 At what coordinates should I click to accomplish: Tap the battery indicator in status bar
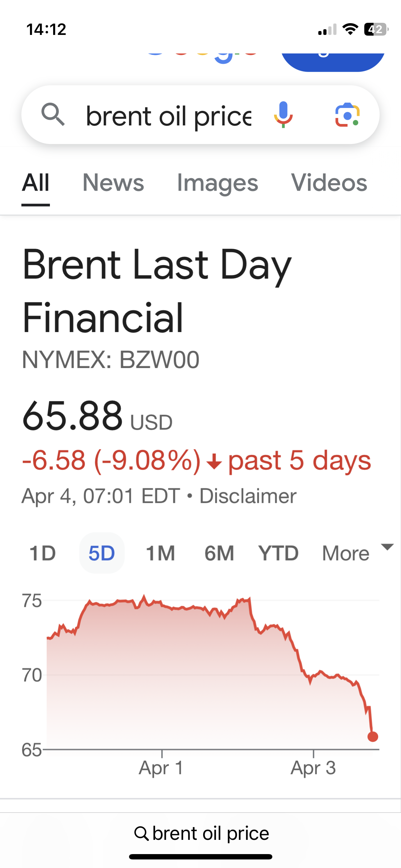click(x=376, y=29)
